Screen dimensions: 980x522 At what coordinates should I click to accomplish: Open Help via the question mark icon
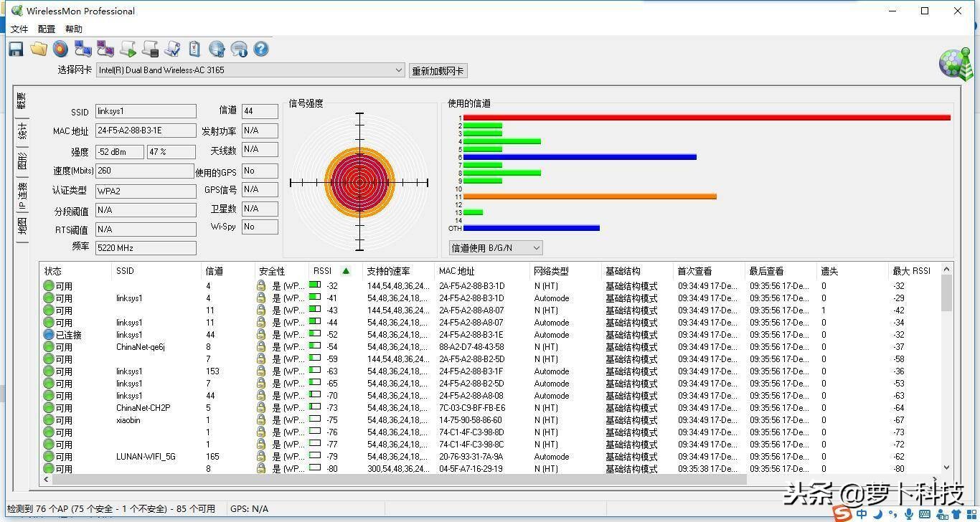(x=260, y=49)
